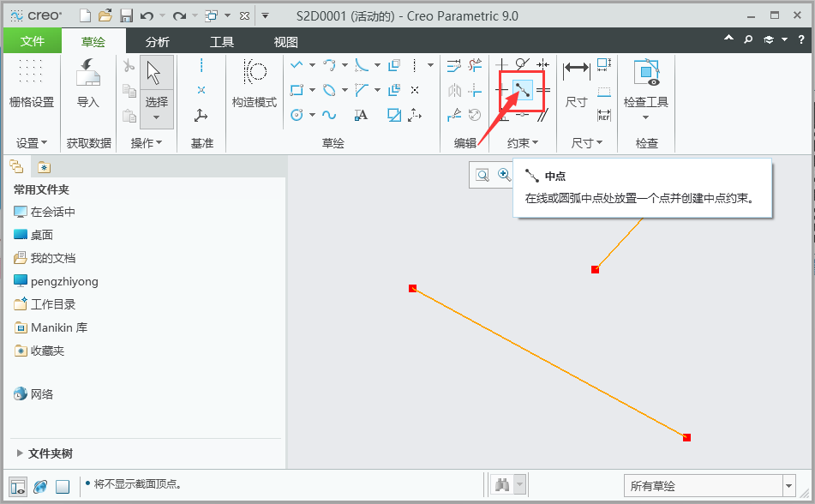Open the File (文件) menu
The image size is (815, 504).
32,39
